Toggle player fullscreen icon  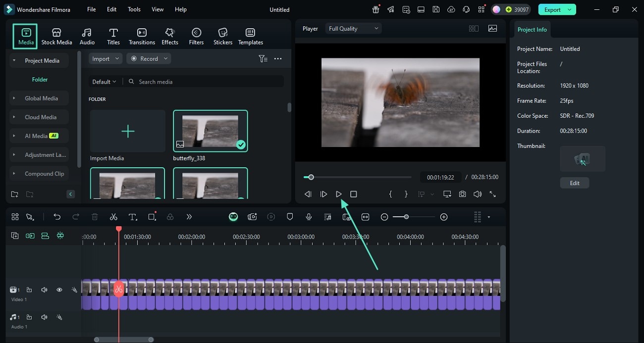click(492, 194)
